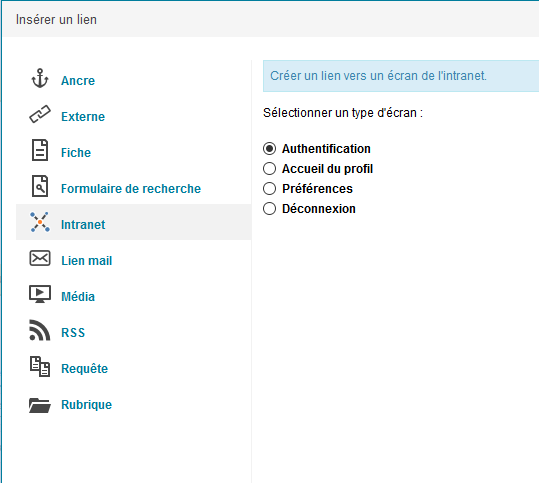
Task: Open the Rubrique link type
Action: (87, 405)
